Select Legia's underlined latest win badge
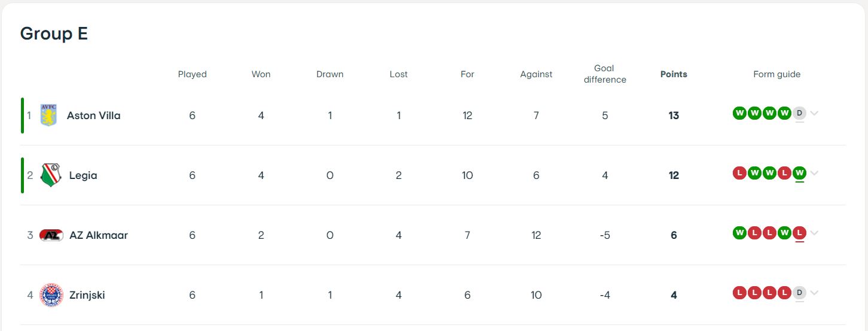 click(x=799, y=173)
